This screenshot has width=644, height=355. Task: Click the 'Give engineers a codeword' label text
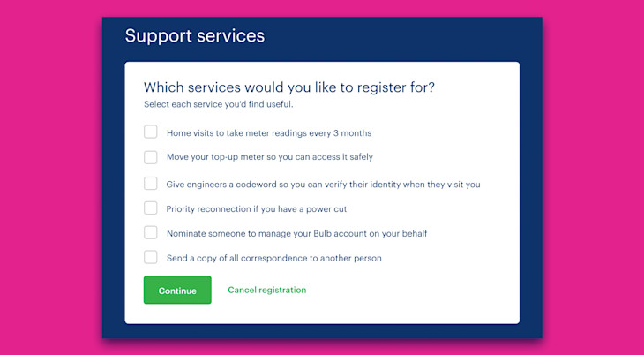[323, 185]
